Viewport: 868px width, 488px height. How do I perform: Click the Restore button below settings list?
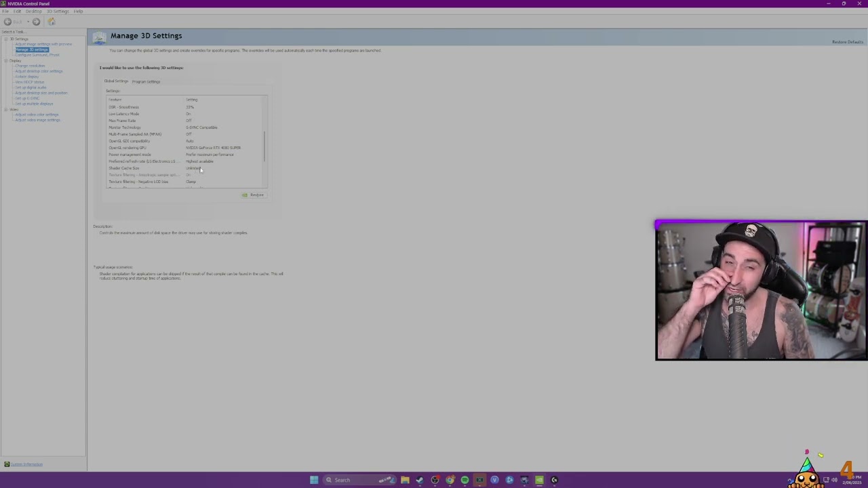253,195
